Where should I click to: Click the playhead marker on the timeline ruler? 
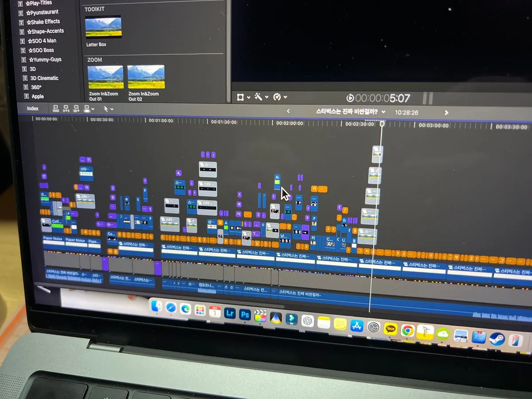382,125
